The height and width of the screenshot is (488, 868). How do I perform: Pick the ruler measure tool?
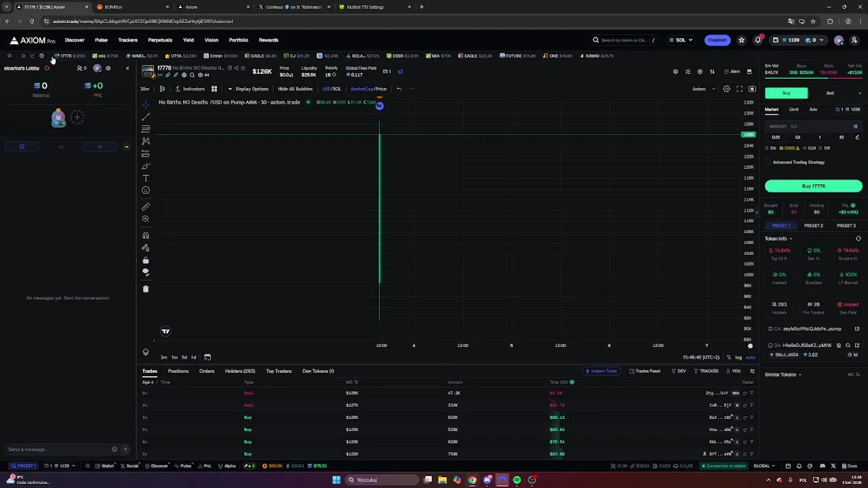tap(145, 207)
